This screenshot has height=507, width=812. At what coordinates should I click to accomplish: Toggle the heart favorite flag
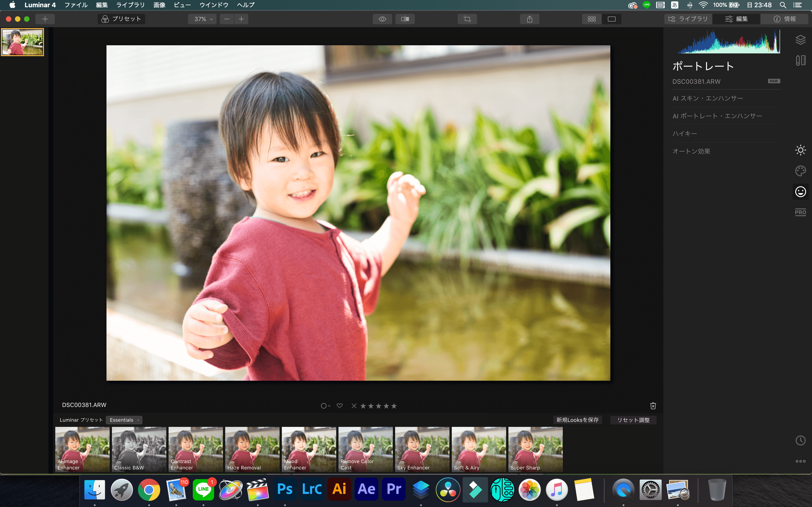pos(340,406)
